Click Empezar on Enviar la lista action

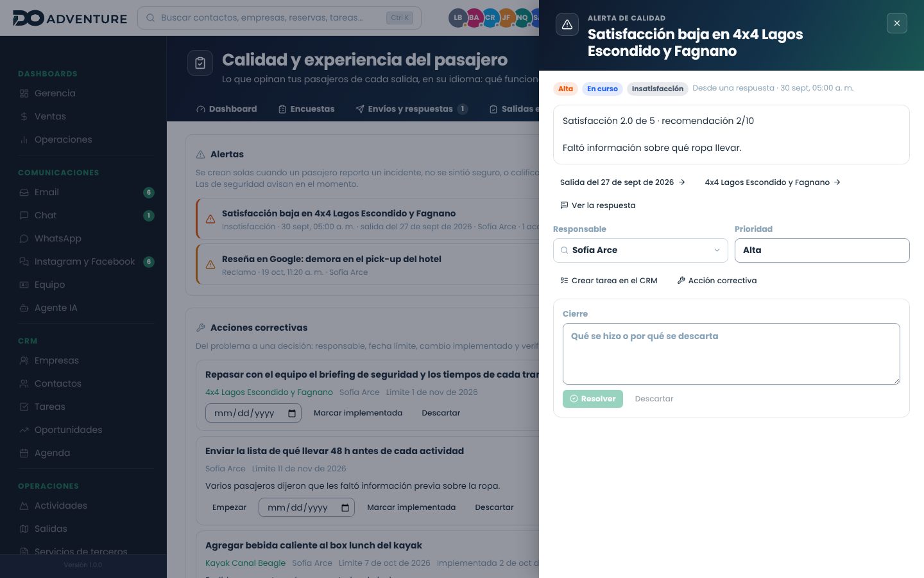point(229,507)
